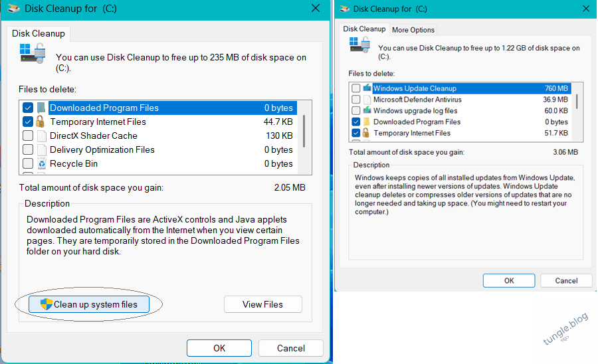Click OK in left Disk Cleanup window
The image size is (598, 364).
(219, 348)
